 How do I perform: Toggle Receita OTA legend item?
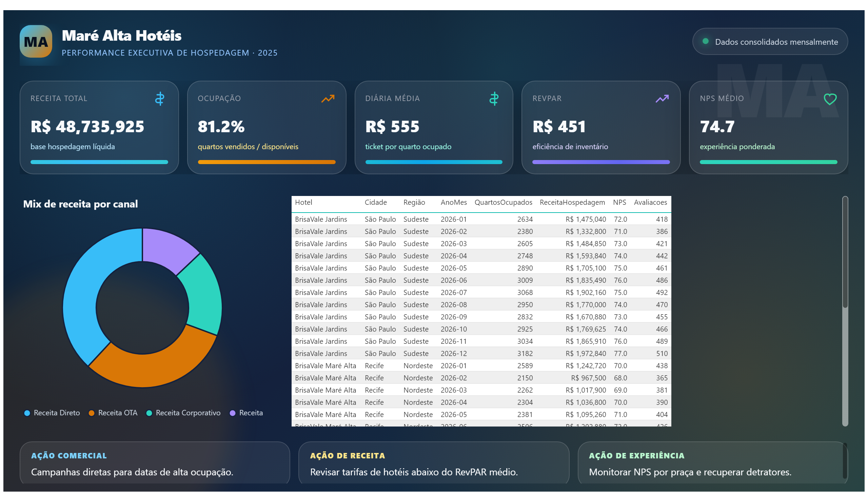[113, 413]
